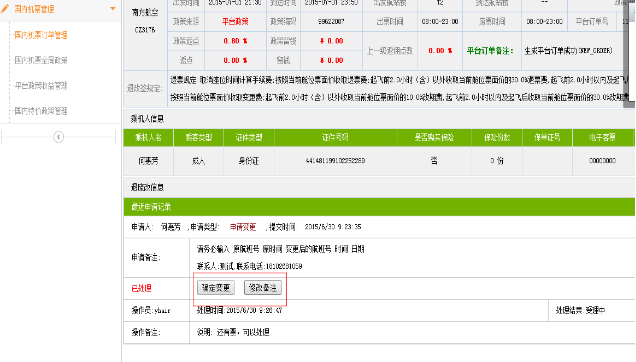The width and height of the screenshot is (636, 362).
Task: Click the e-ticket value 0000000
Action: coord(602,161)
